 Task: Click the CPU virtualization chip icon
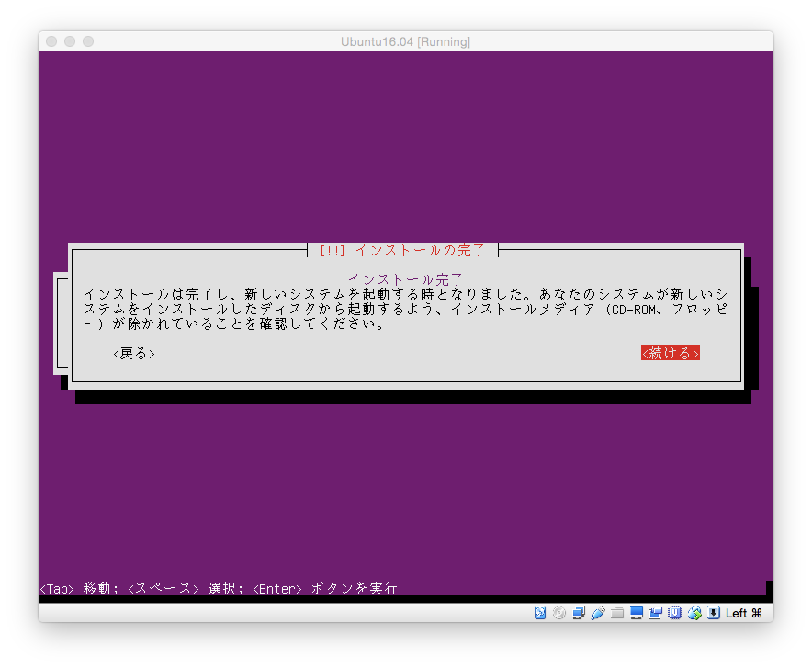tap(675, 613)
